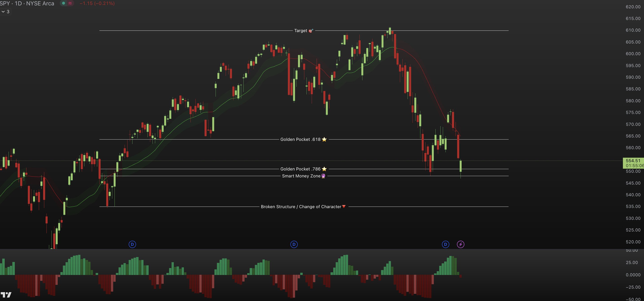Click the rightmost dividend D marker

[x=445, y=244]
